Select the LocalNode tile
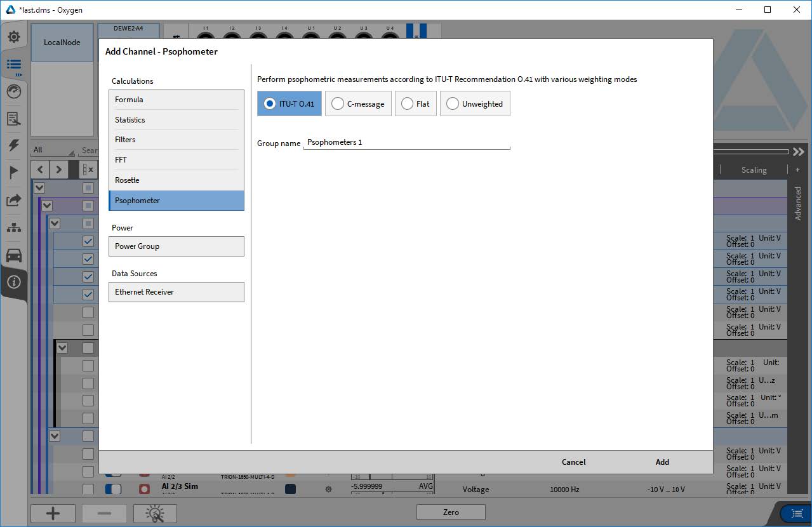812x527 pixels. pos(62,43)
